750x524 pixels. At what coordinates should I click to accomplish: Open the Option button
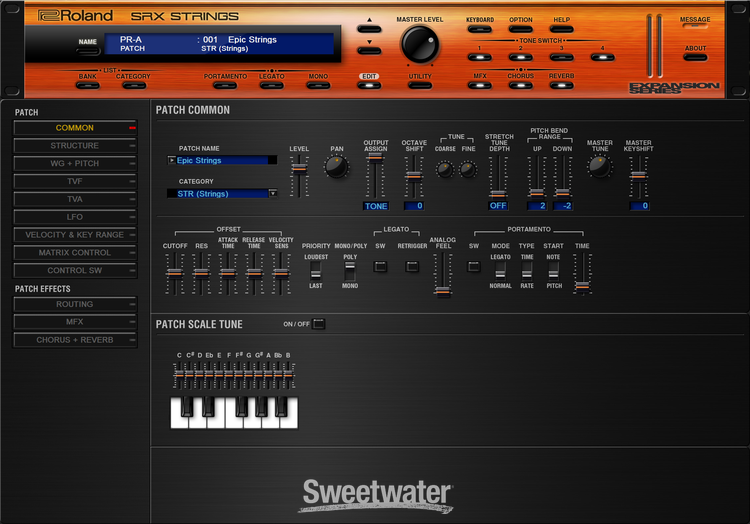(x=520, y=29)
